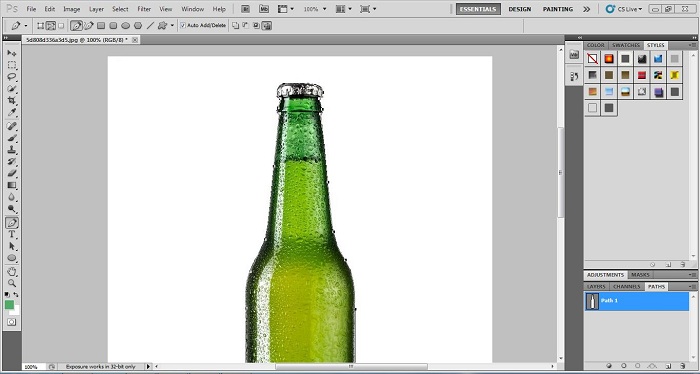Image resolution: width=700 pixels, height=374 pixels.
Task: Open the File menu
Action: tap(31, 9)
